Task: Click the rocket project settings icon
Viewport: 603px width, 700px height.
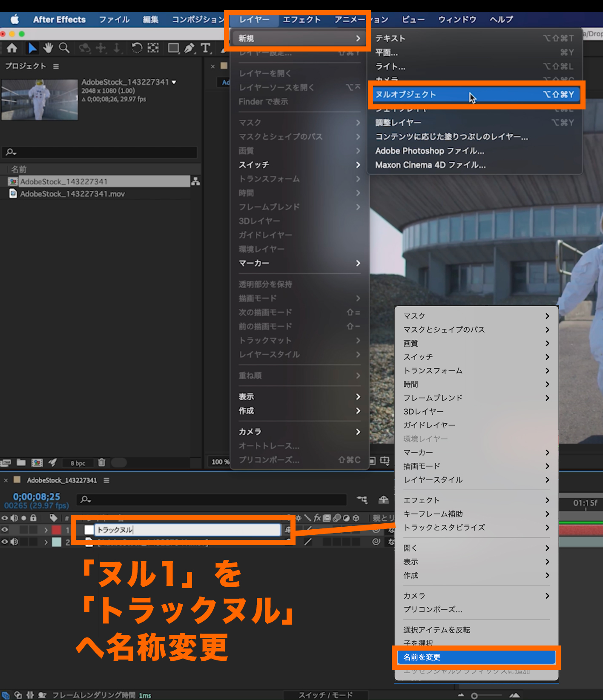Action: (x=52, y=462)
